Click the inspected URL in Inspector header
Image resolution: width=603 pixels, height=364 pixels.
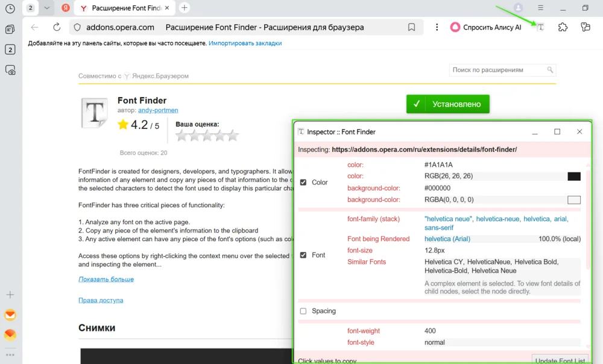(x=424, y=149)
